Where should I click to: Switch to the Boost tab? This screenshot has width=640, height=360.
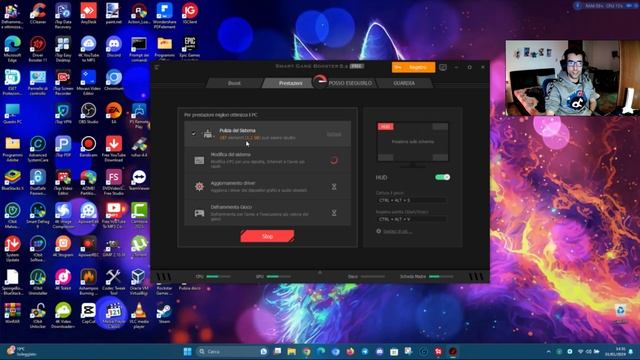[234, 83]
